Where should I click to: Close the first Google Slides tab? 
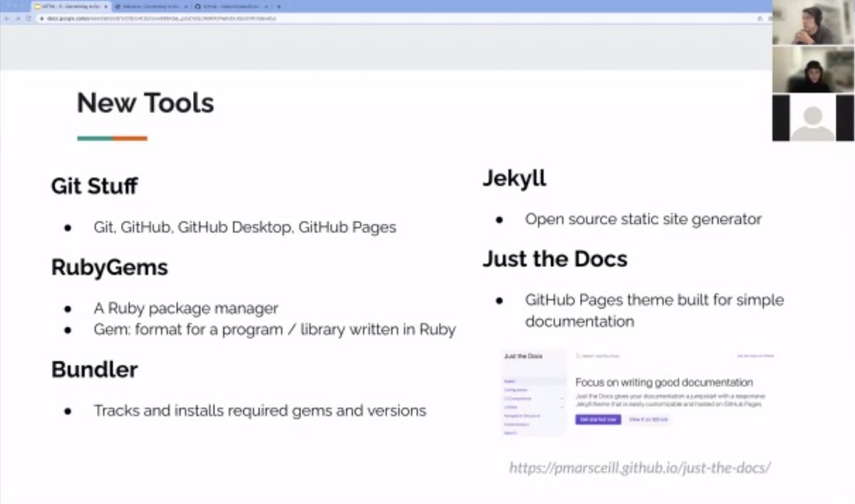[105, 6]
